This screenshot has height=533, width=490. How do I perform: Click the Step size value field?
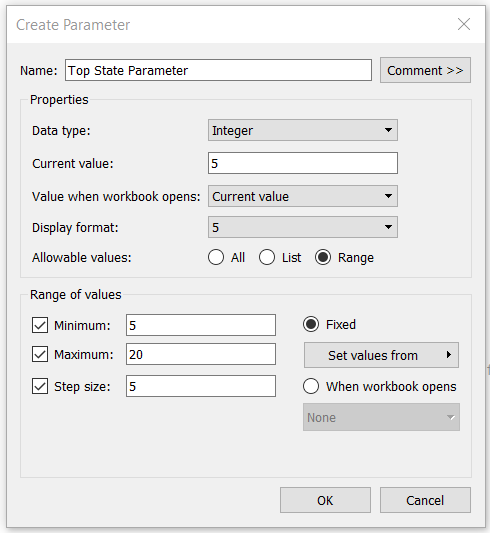201,386
